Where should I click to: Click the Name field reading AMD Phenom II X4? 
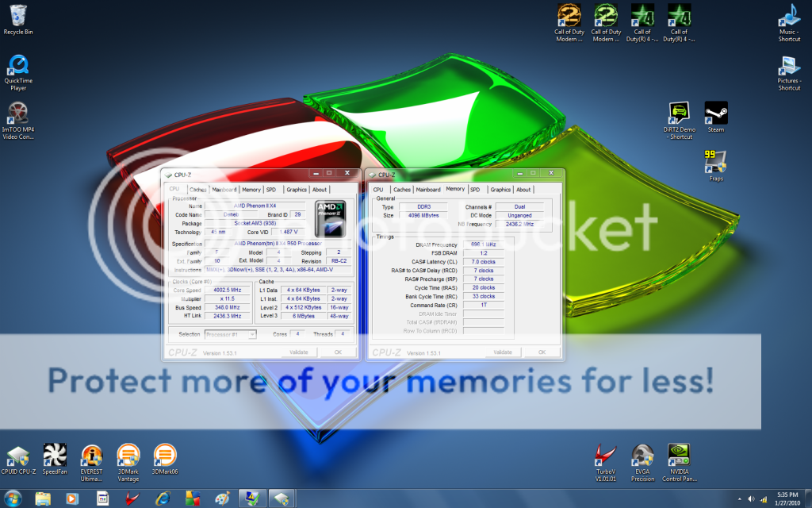click(255, 206)
